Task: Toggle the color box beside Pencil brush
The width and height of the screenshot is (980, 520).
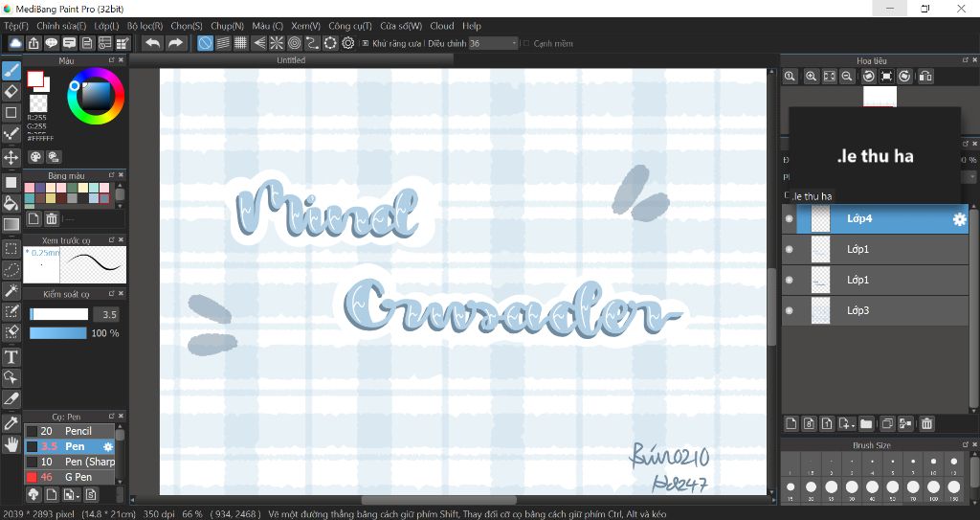Action: [32, 431]
